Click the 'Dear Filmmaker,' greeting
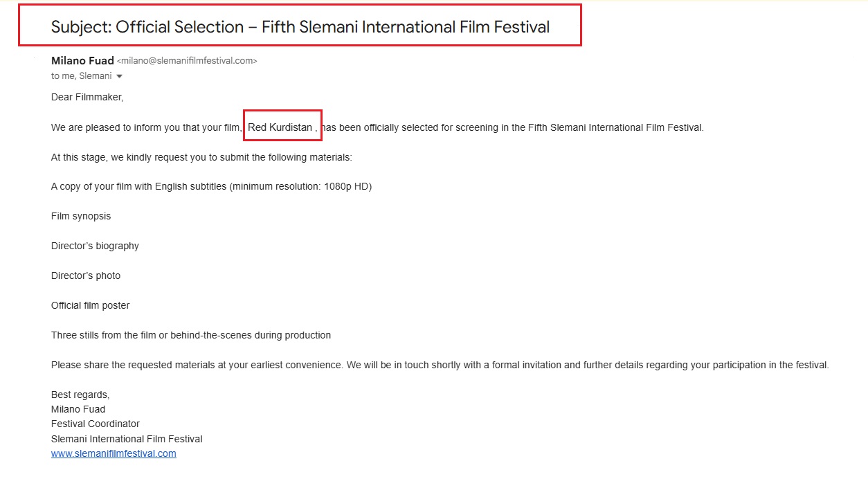Screen dimensions: 868x488 (x=87, y=98)
